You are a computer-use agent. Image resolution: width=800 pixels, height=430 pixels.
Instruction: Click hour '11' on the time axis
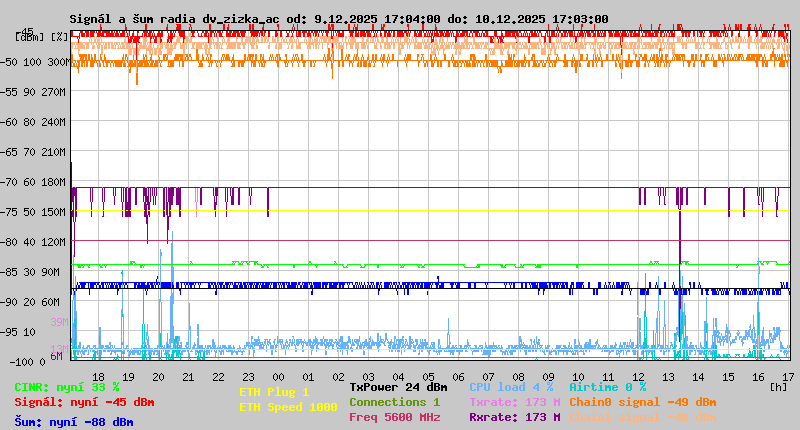coord(608,377)
